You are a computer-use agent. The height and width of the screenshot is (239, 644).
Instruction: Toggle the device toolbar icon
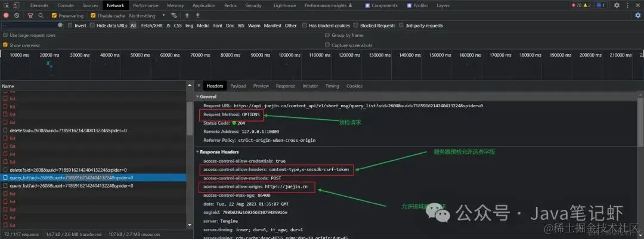coord(16,5)
